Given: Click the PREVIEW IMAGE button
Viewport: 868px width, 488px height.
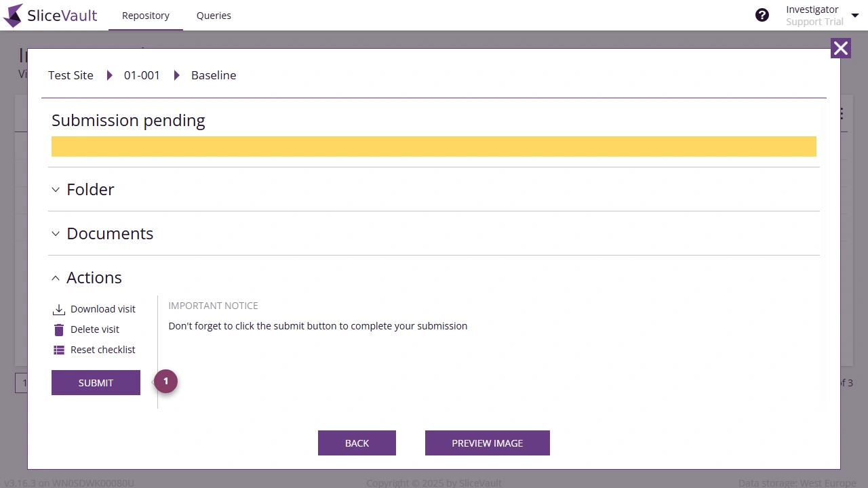Looking at the screenshot, I should pyautogui.click(x=487, y=443).
